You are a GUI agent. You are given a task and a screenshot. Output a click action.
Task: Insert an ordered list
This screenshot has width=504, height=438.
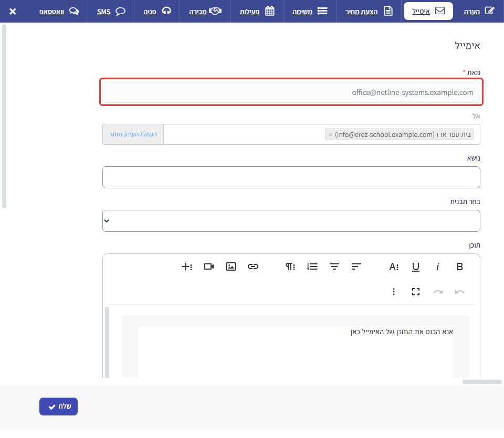[312, 266]
